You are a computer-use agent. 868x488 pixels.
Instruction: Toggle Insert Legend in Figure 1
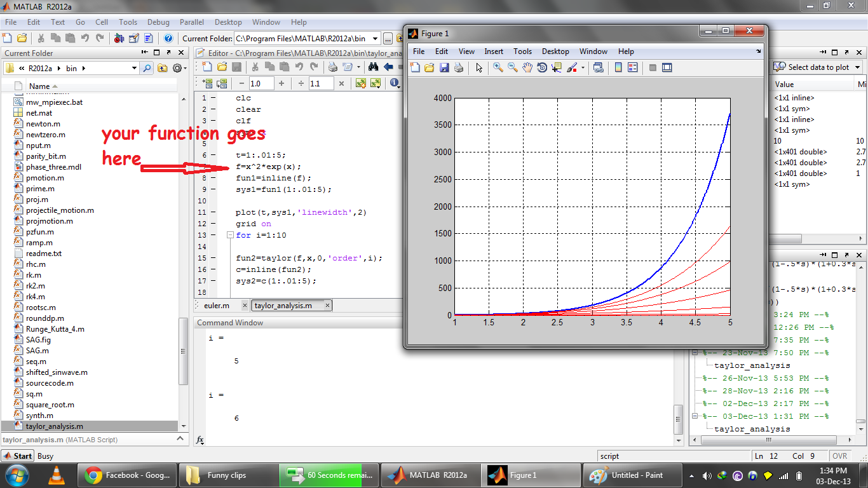[x=633, y=67]
